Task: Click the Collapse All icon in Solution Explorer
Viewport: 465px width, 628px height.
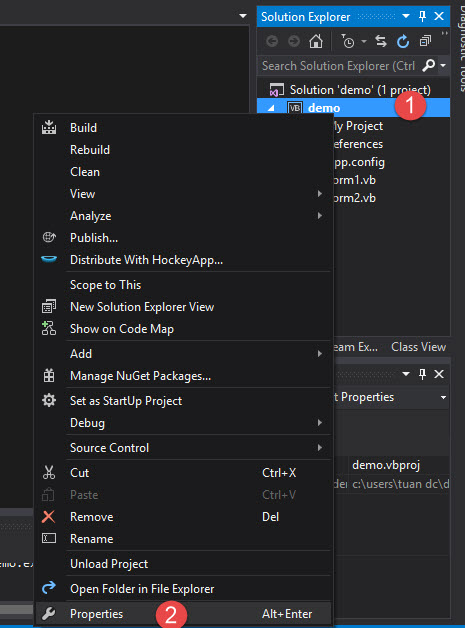Action: click(x=425, y=41)
